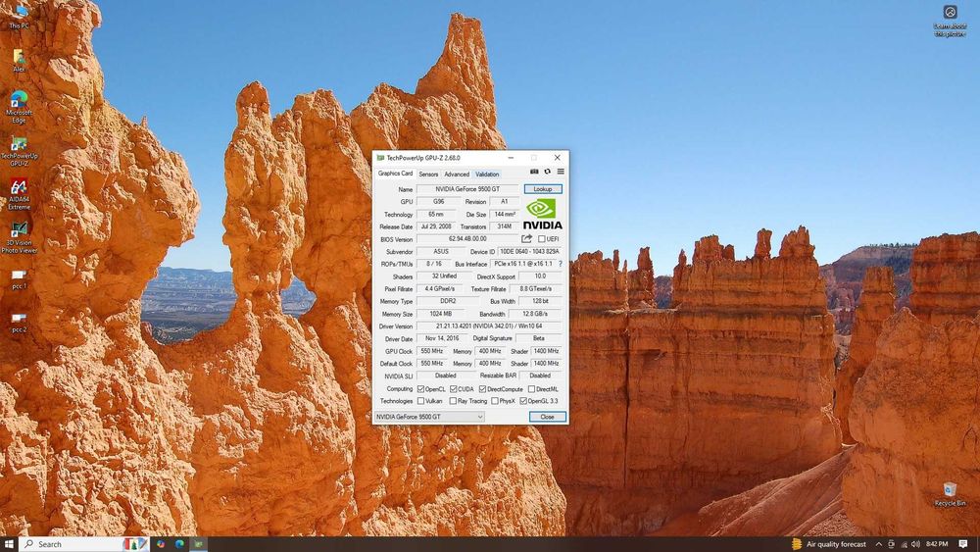Image resolution: width=980 pixels, height=552 pixels.
Task: Click the GPU-Z taskbar button
Action: [199, 544]
